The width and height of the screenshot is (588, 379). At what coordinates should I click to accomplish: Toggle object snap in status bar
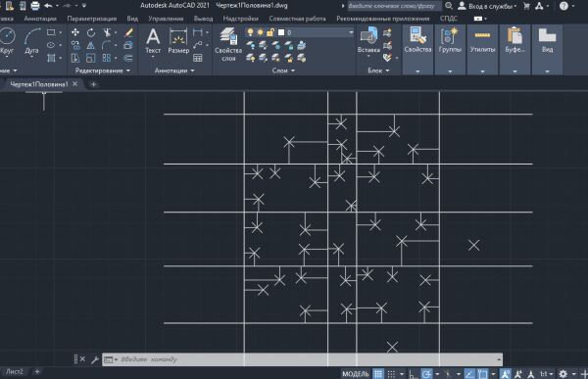click(x=482, y=374)
